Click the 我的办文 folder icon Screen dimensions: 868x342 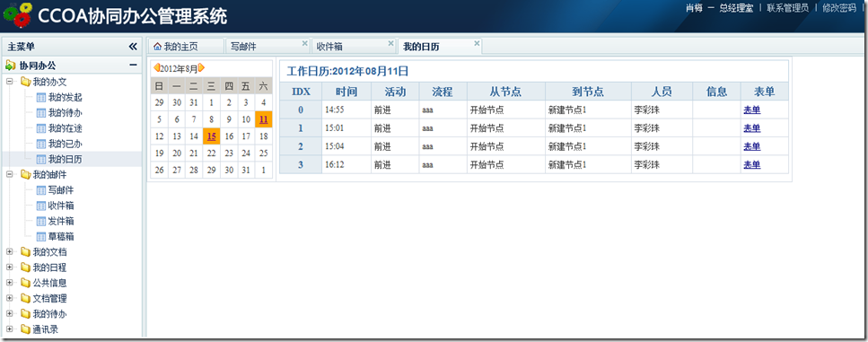point(25,82)
